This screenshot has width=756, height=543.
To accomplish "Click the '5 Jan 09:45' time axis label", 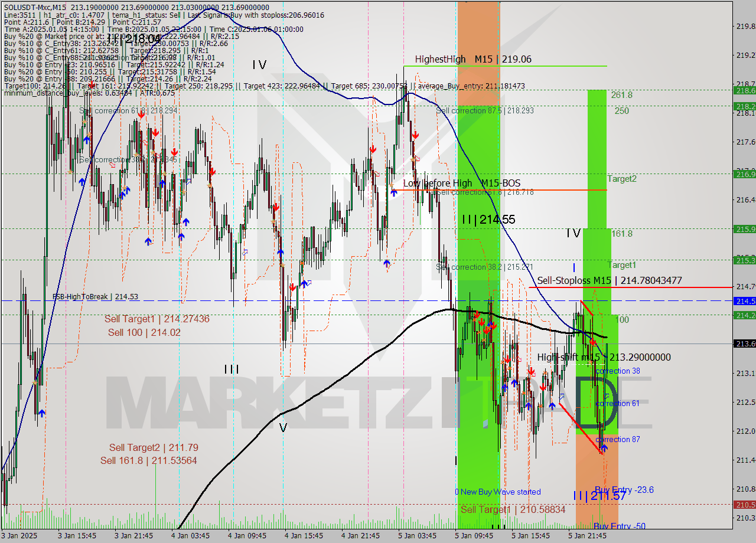I will [x=474, y=535].
